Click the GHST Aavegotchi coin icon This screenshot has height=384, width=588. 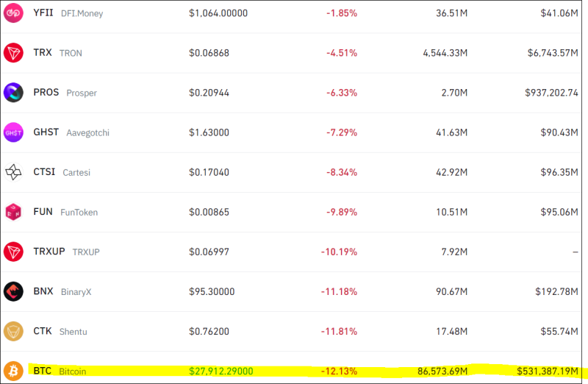coord(13,132)
